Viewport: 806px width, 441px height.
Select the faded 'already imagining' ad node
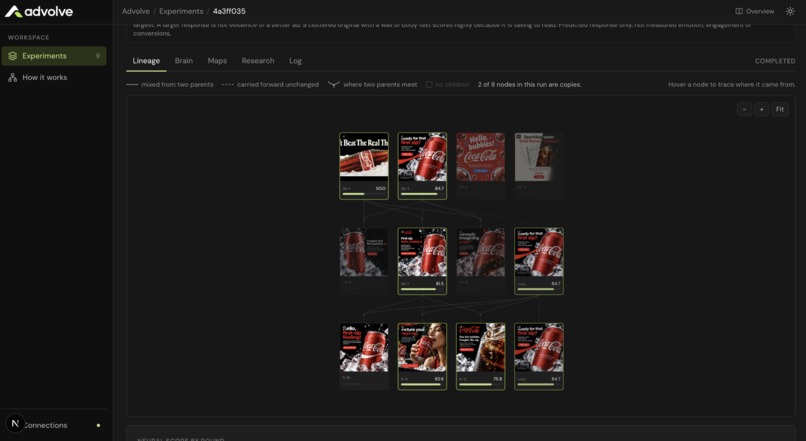click(481, 261)
